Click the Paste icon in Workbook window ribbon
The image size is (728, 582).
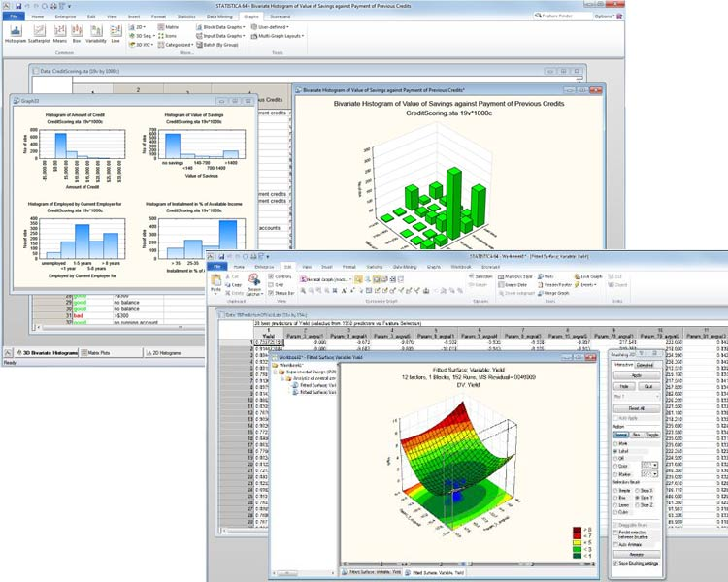pos(215,280)
